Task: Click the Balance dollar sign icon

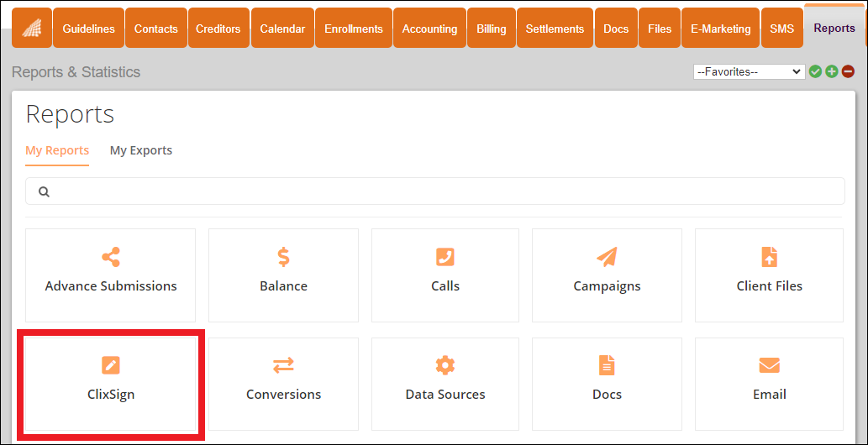Action: [283, 257]
